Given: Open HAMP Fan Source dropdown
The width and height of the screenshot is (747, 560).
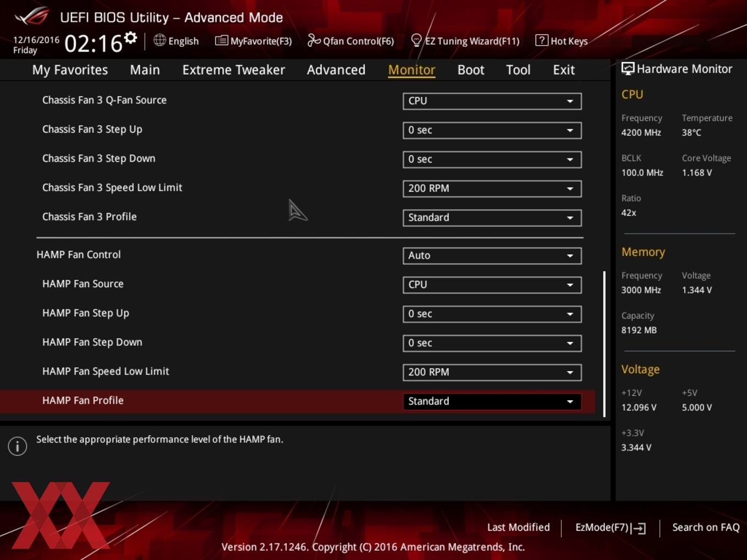Looking at the screenshot, I should coord(492,284).
